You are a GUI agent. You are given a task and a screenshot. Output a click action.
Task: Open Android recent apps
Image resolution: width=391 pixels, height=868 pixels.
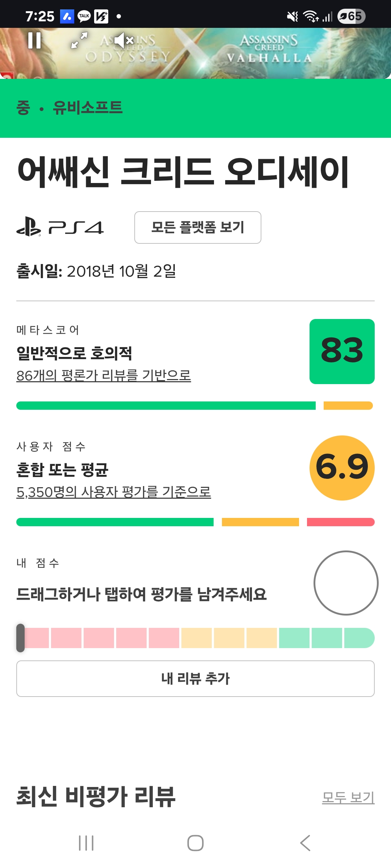[86, 843]
